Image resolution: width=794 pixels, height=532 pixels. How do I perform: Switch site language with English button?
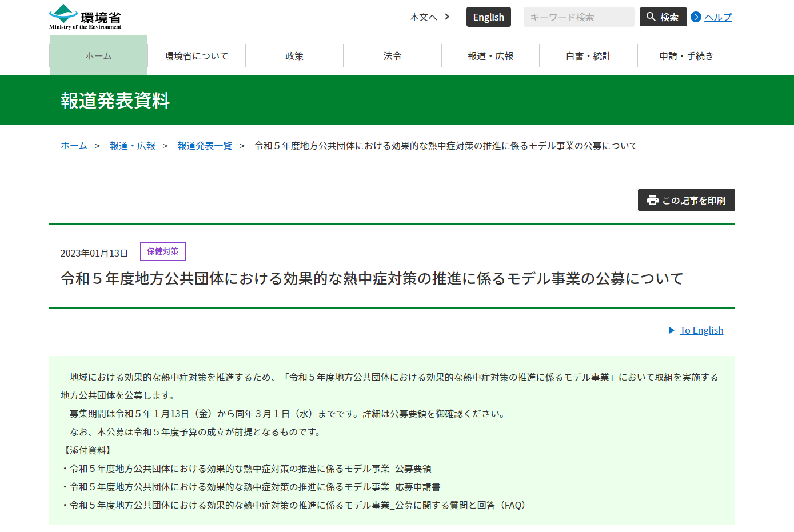pyautogui.click(x=488, y=17)
